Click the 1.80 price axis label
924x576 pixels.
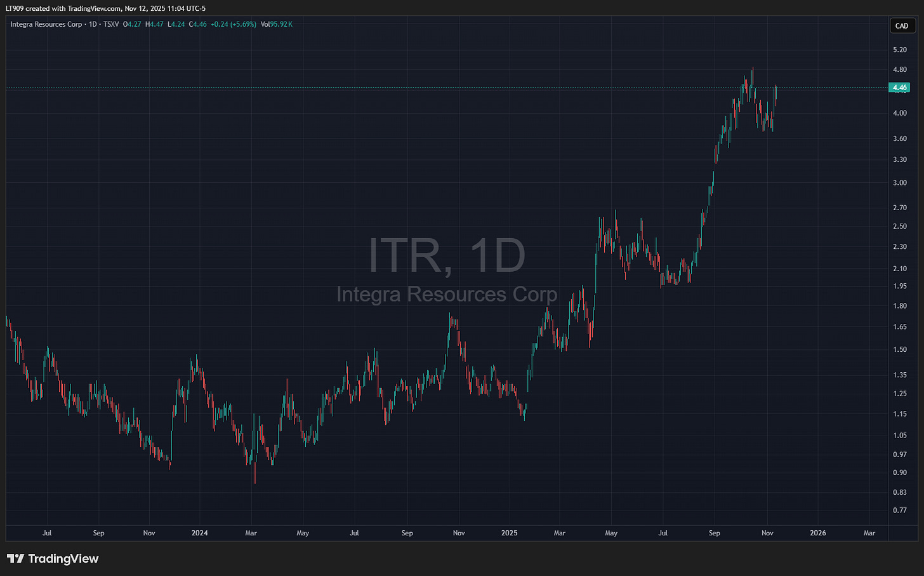(x=899, y=306)
